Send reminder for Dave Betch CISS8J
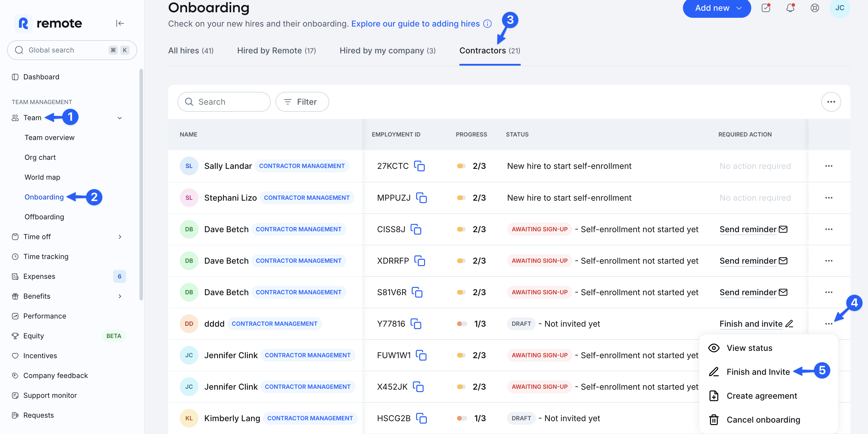This screenshot has height=434, width=868. [753, 229]
